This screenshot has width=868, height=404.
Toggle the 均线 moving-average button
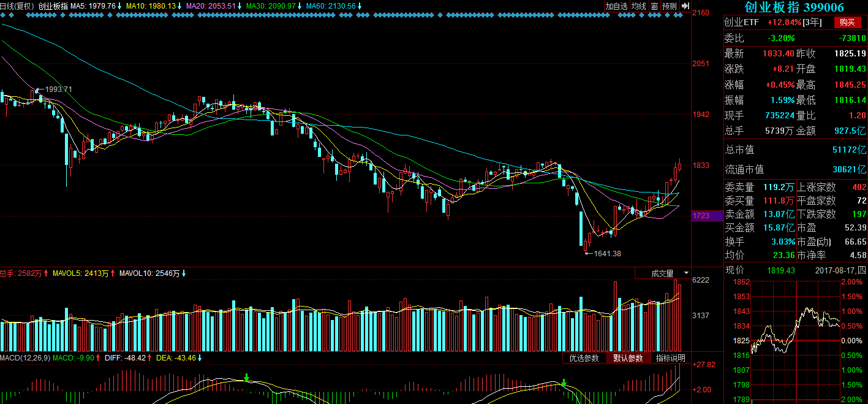pos(639,6)
